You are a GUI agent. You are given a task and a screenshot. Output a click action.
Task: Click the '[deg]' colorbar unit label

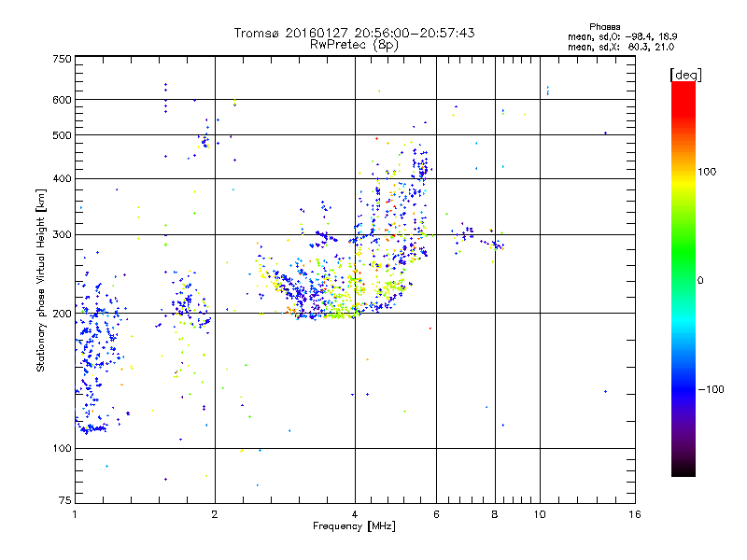coord(685,75)
